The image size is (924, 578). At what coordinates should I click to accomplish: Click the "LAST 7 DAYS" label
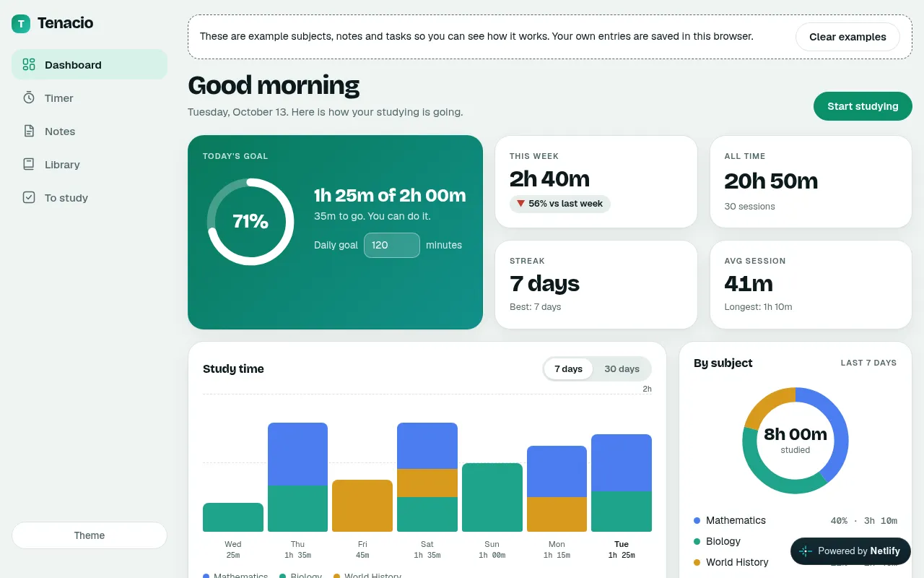click(x=868, y=363)
